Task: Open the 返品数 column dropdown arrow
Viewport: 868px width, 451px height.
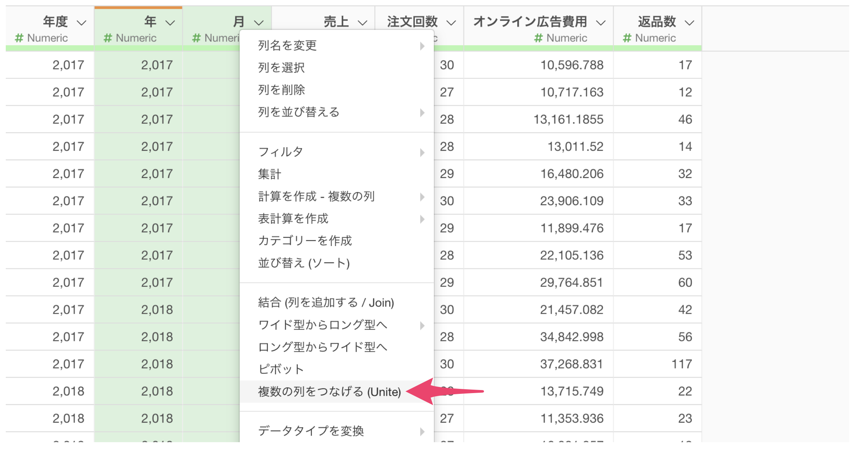Action: point(690,23)
